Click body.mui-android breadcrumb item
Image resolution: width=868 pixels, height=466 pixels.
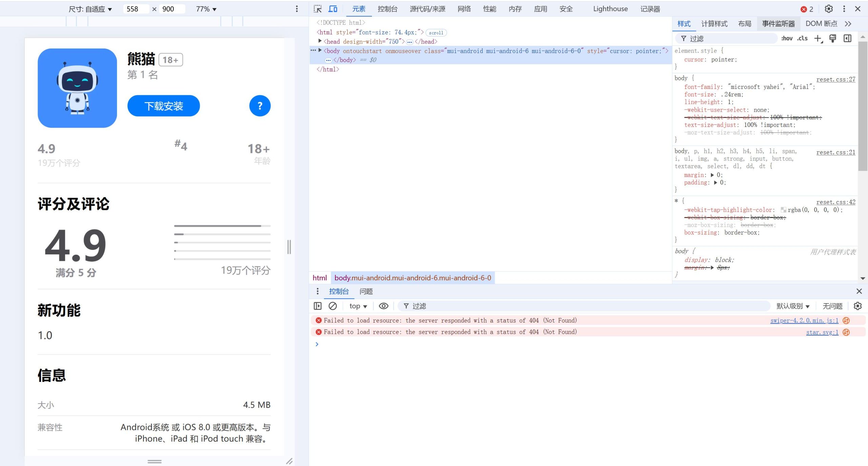pos(413,278)
